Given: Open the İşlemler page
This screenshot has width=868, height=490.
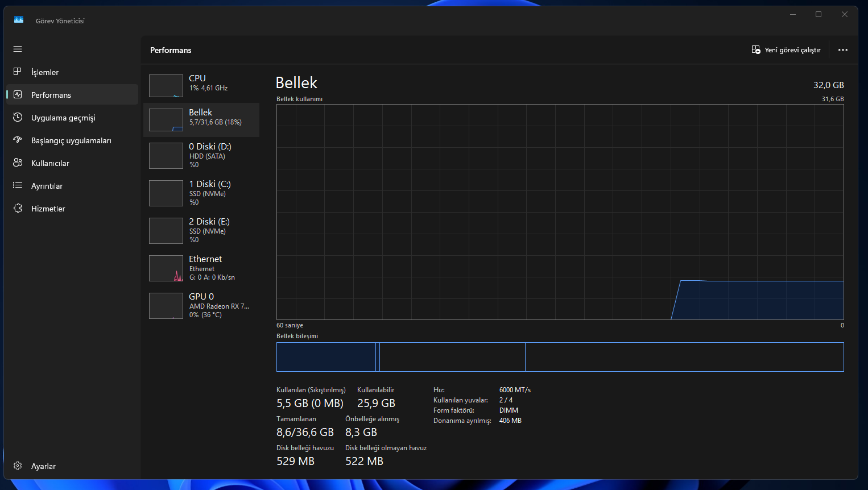Looking at the screenshot, I should tap(72, 72).
